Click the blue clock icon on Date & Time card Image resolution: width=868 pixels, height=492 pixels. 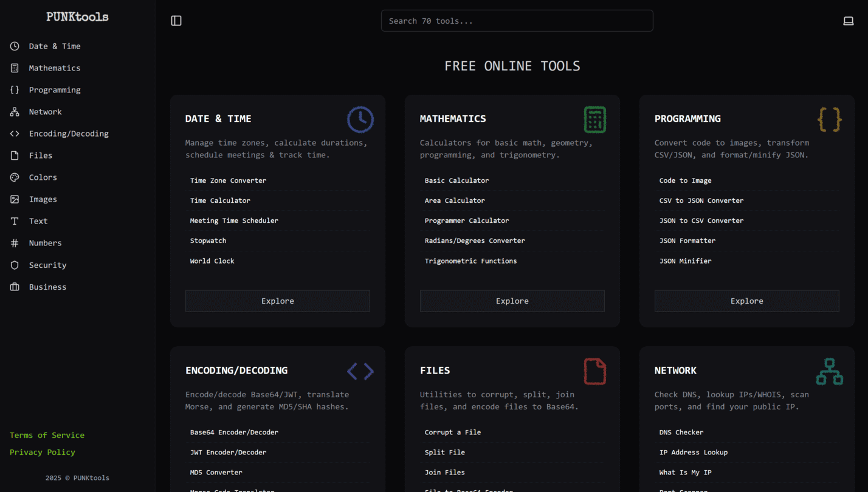[360, 120]
